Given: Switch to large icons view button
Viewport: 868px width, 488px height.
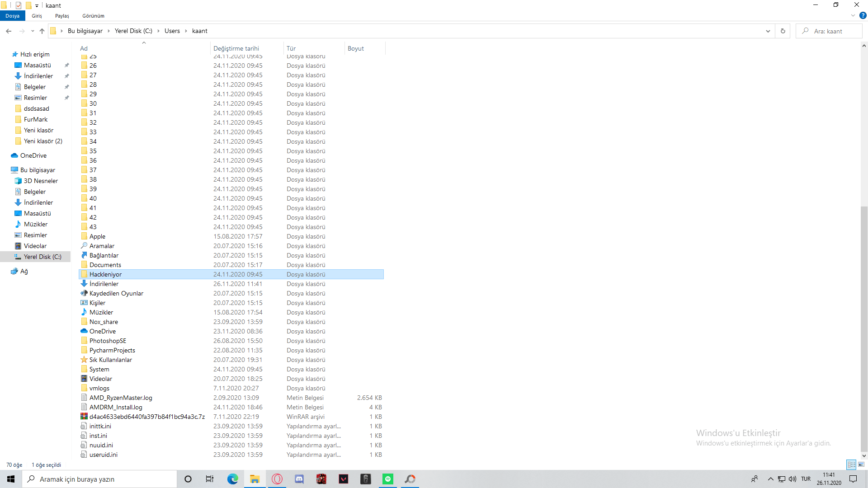Looking at the screenshot, I should (861, 465).
